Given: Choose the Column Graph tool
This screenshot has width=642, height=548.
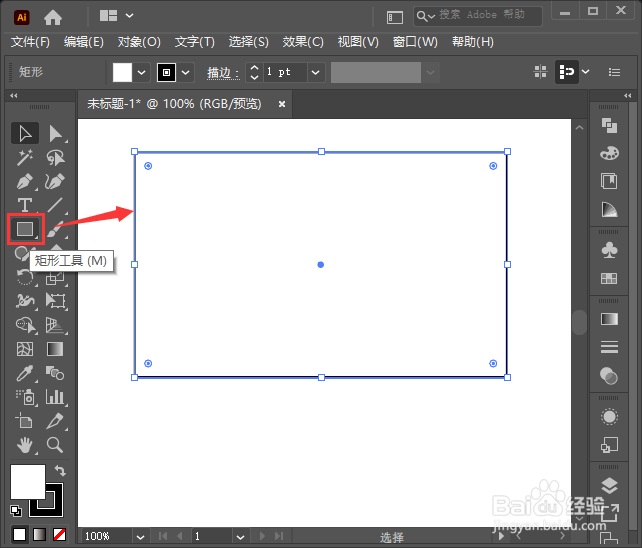Looking at the screenshot, I should pos(55,397).
